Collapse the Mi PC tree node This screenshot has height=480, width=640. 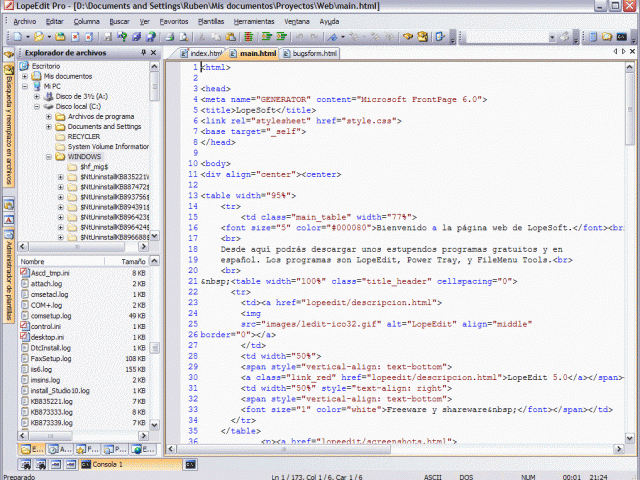(x=25, y=87)
